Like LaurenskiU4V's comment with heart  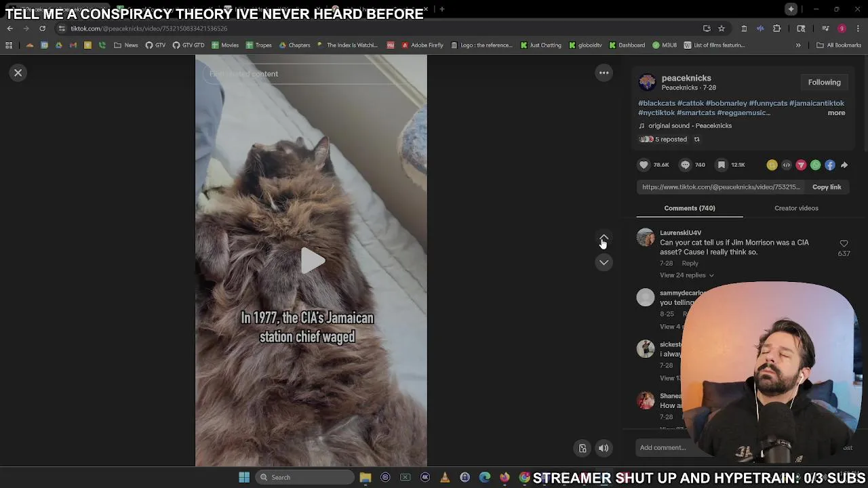pos(844,244)
